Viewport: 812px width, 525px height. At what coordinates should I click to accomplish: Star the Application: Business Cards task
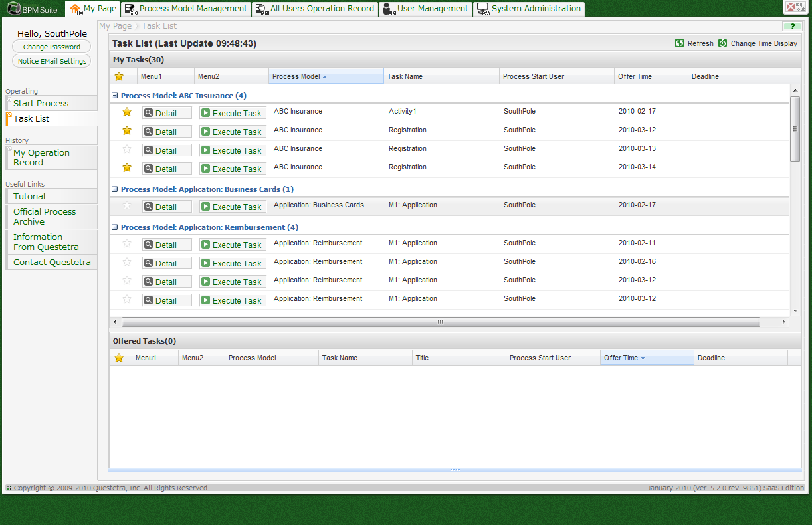pos(127,205)
